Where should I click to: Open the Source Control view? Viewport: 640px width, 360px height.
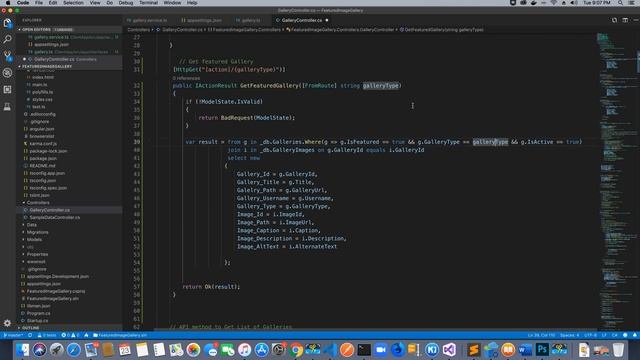(7, 56)
